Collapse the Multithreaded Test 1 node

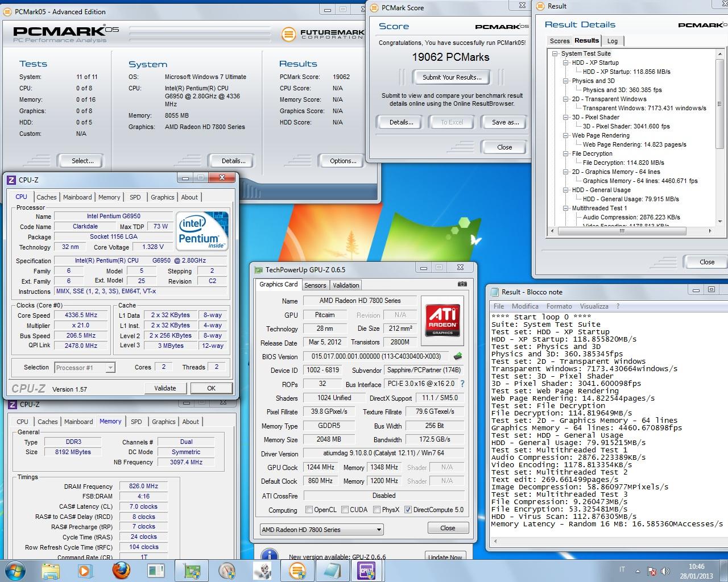(x=566, y=208)
